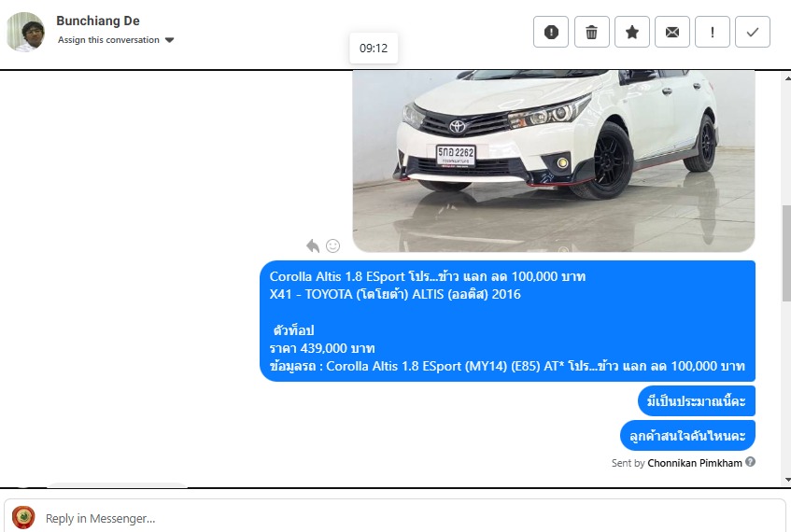Open Bunchiang De contact name
This screenshot has height=532, width=791.
click(98, 21)
